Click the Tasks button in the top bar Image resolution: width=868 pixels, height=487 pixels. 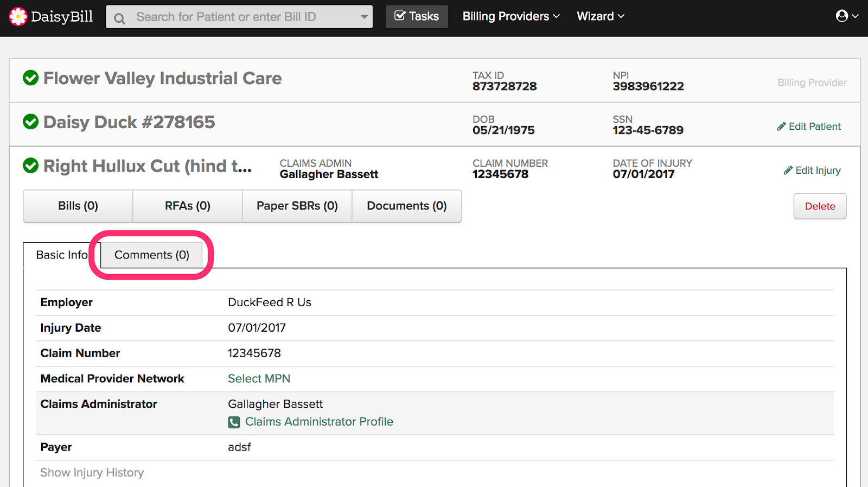tap(417, 16)
